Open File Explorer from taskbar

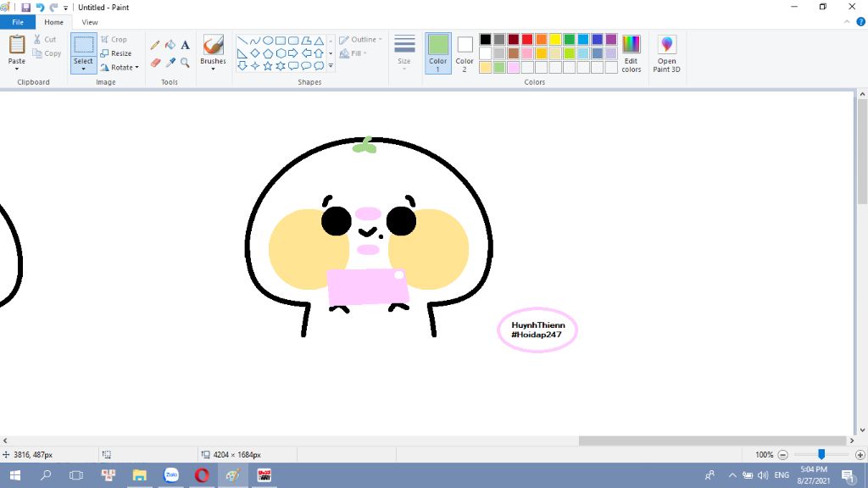(x=140, y=475)
